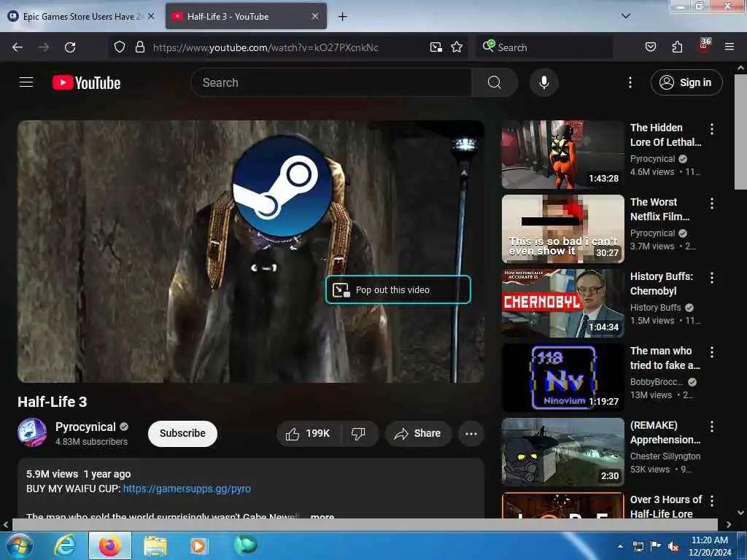The width and height of the screenshot is (747, 560).
Task: Open options for Over 3 Hours of Half-Life Lore
Action: (712, 500)
